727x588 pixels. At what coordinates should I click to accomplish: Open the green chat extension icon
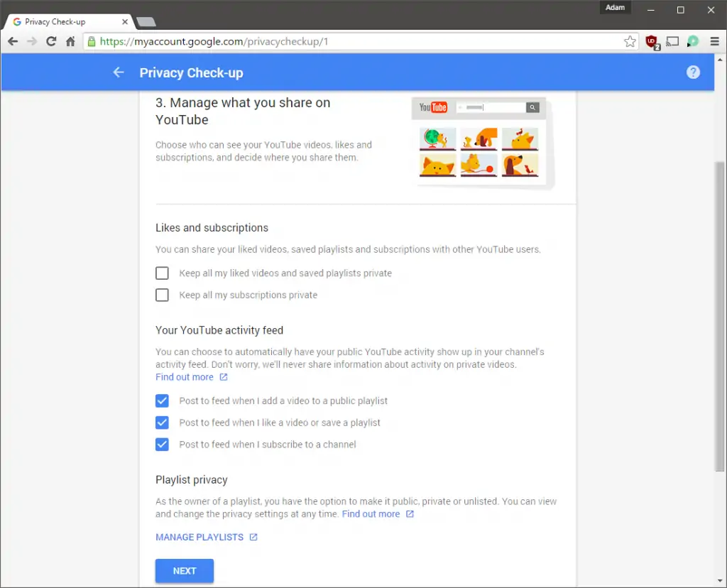point(693,42)
